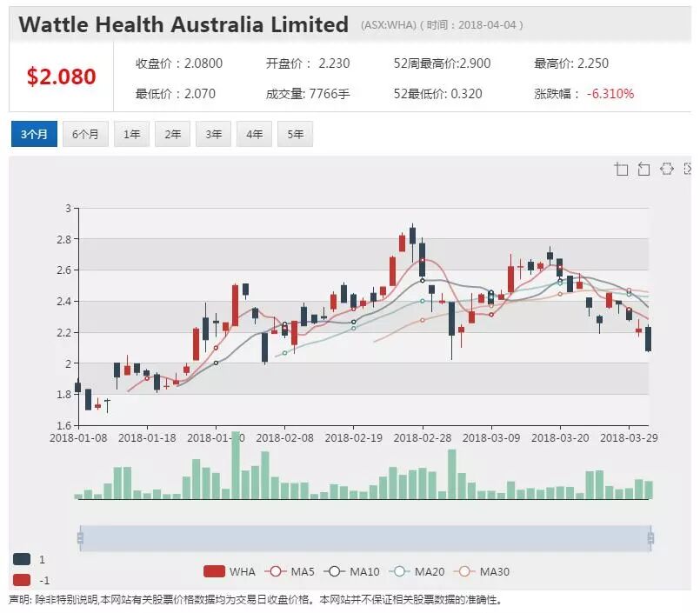
Task: Click the large price $2.080
Action: point(61,77)
